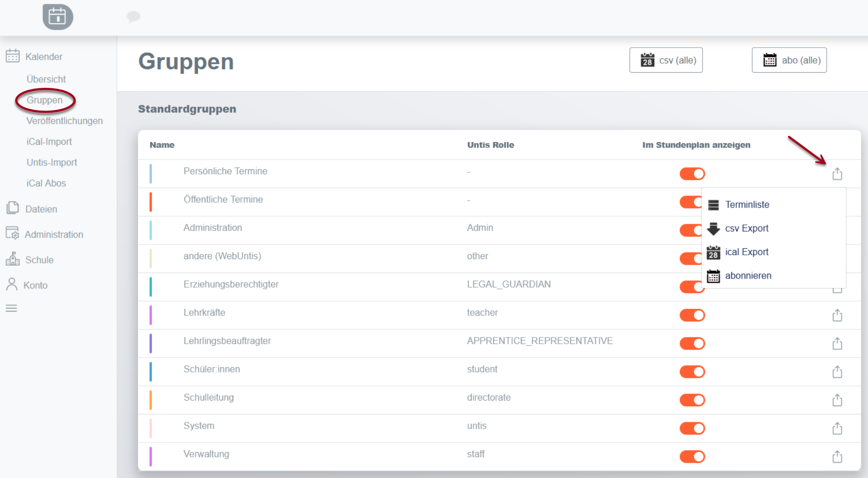Expand the Konto sidebar section
The height and width of the screenshot is (478, 868).
35,286
